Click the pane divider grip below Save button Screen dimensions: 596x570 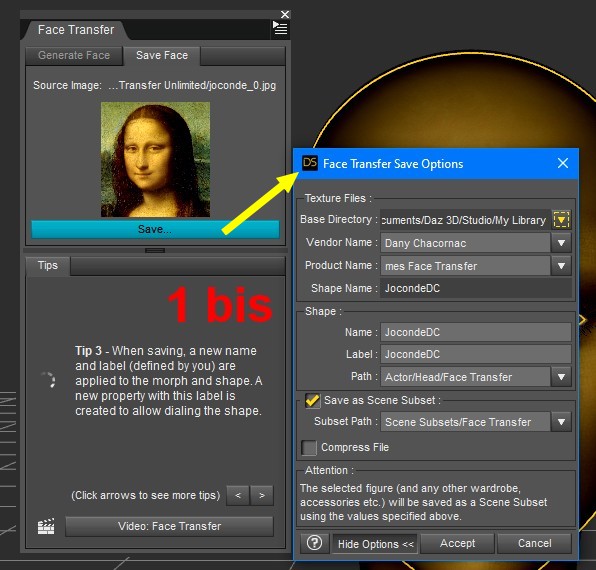[155, 250]
